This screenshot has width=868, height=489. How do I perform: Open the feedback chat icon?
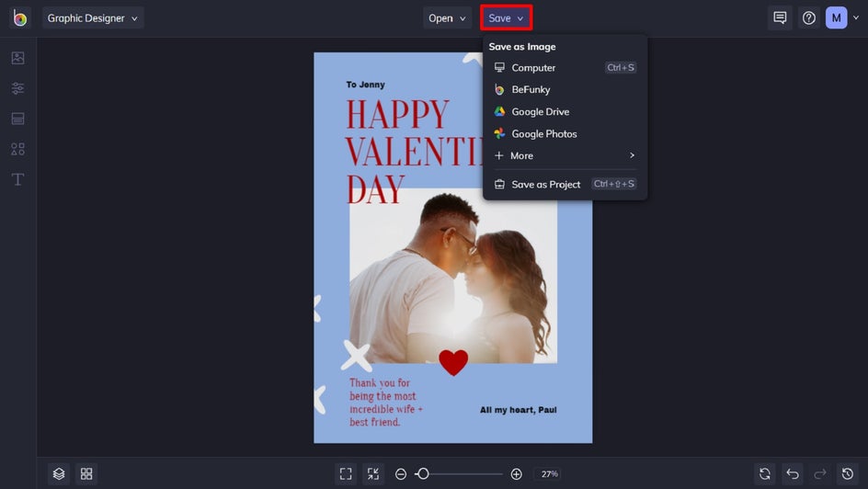pos(780,17)
